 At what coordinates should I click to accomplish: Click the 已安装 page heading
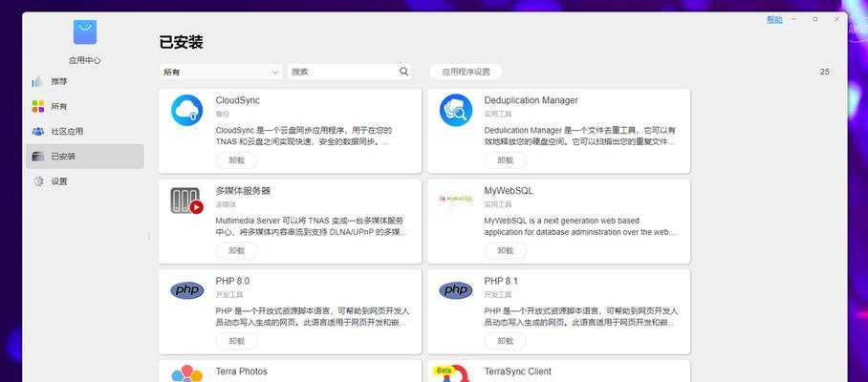(x=181, y=42)
